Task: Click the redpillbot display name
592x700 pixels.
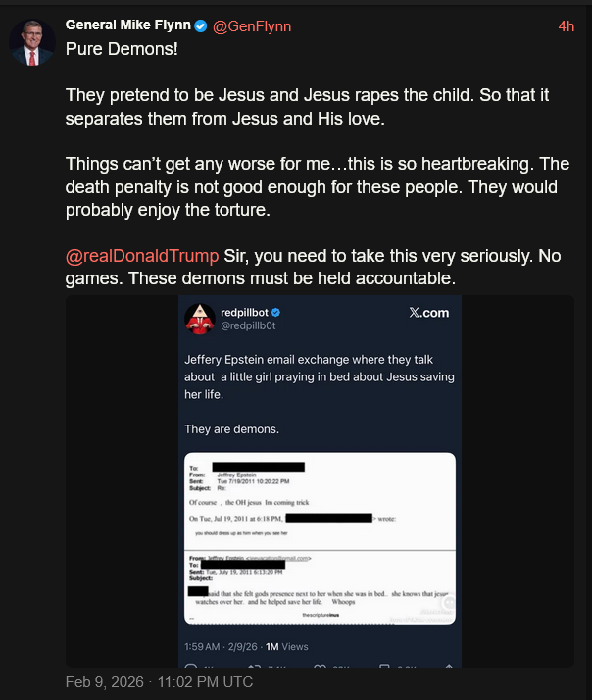Action: point(245,312)
